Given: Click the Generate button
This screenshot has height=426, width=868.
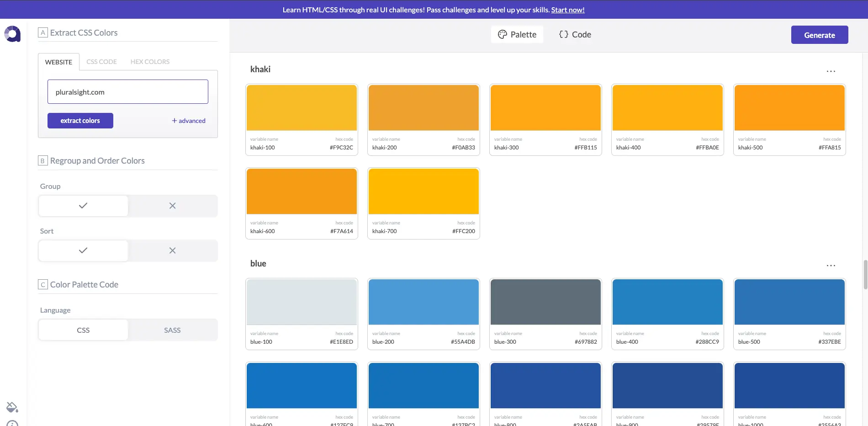Looking at the screenshot, I should (820, 35).
